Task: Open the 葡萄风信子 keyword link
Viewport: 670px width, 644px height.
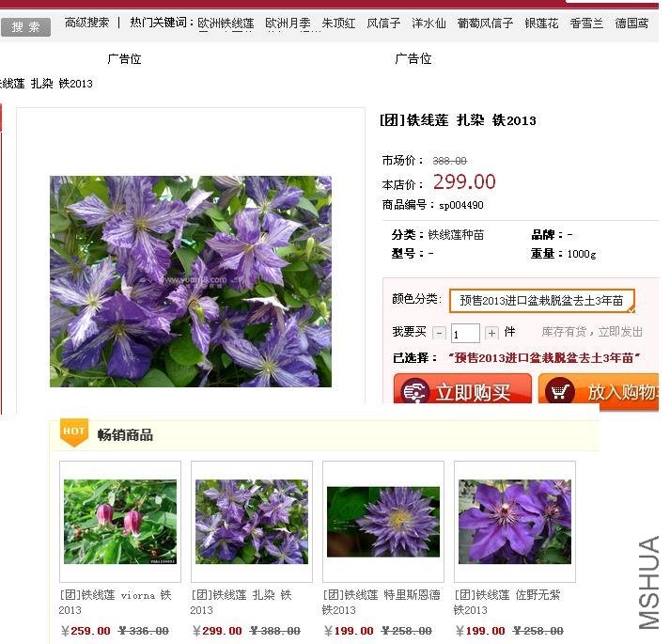Action: [485, 23]
